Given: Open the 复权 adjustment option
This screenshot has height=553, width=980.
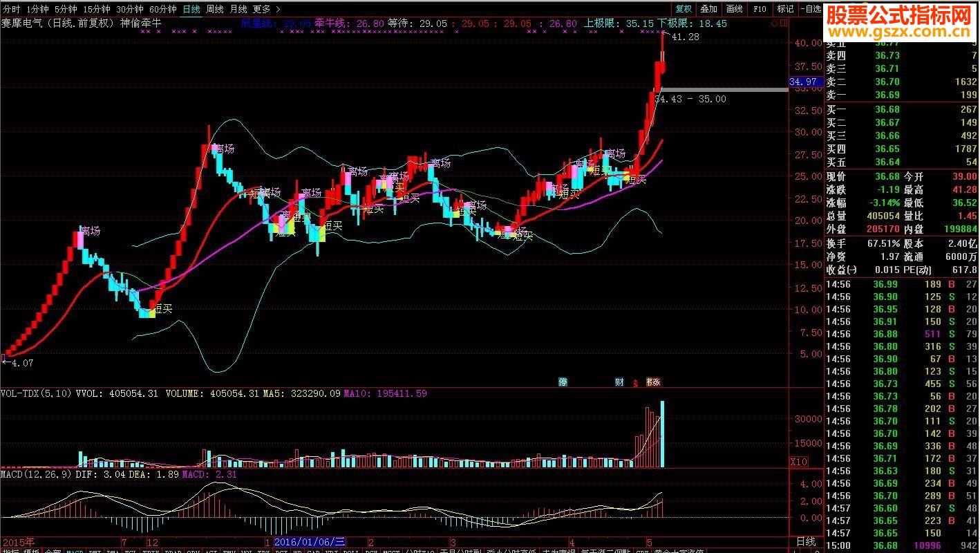Looking at the screenshot, I should tap(684, 9).
